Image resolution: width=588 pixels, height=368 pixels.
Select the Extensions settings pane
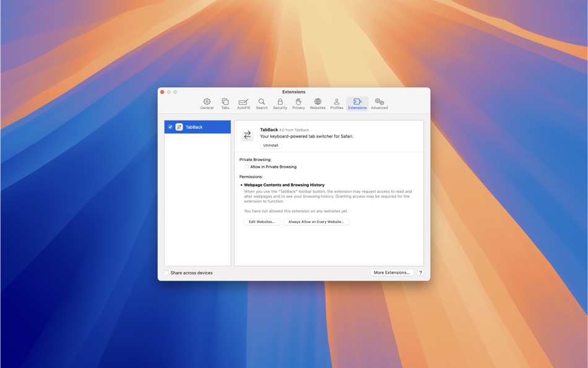tap(357, 103)
